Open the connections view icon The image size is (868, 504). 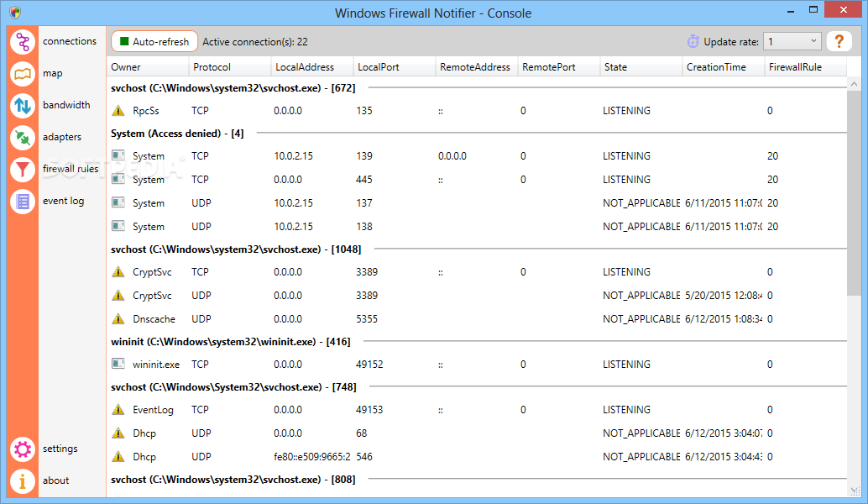pos(23,41)
